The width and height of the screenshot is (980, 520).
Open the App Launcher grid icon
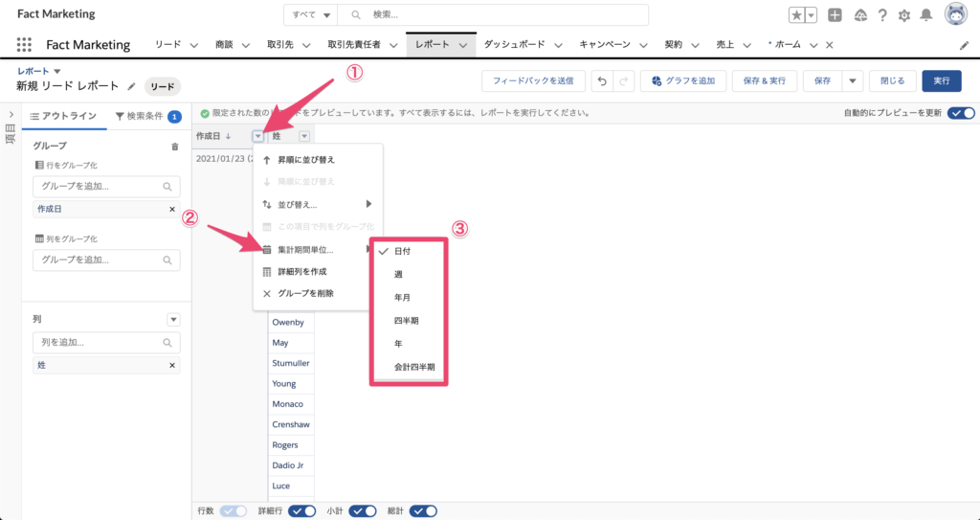(24, 44)
